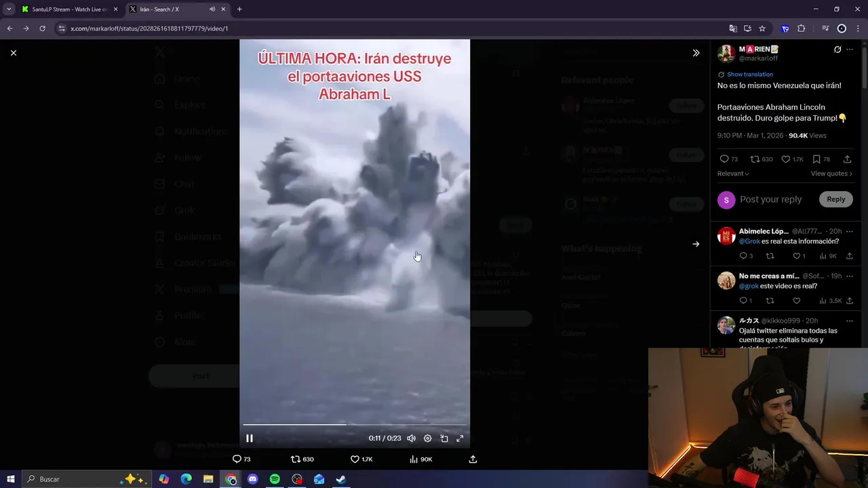Repost Abimelec Lóp's reply
The height and width of the screenshot is (488, 868).
click(x=770, y=256)
